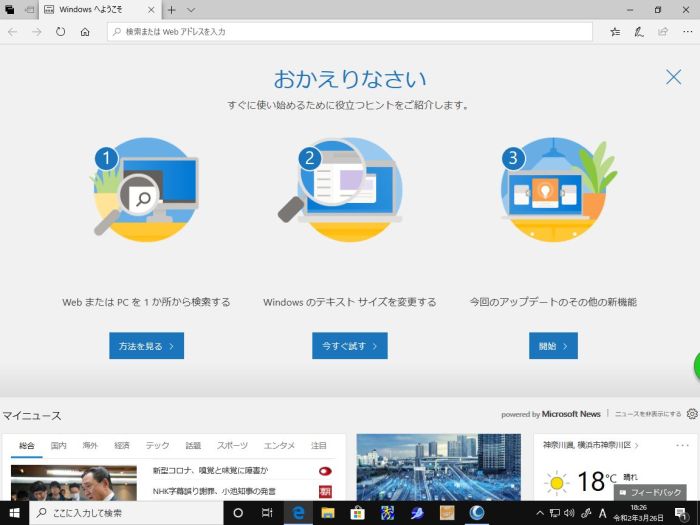Open the news feed settings gear
This screenshot has height=525, width=700.
pos(691,414)
